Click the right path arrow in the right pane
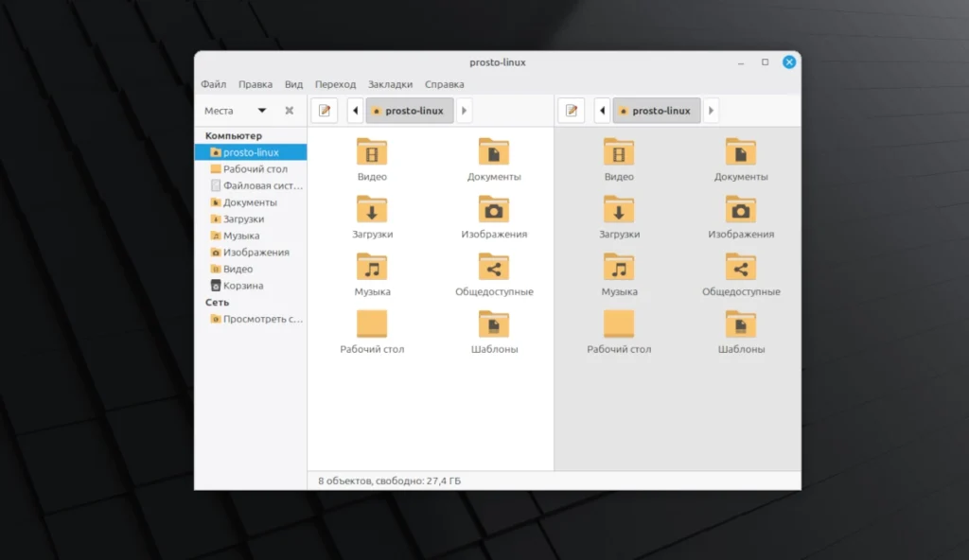This screenshot has height=560, width=969. pyautogui.click(x=711, y=111)
